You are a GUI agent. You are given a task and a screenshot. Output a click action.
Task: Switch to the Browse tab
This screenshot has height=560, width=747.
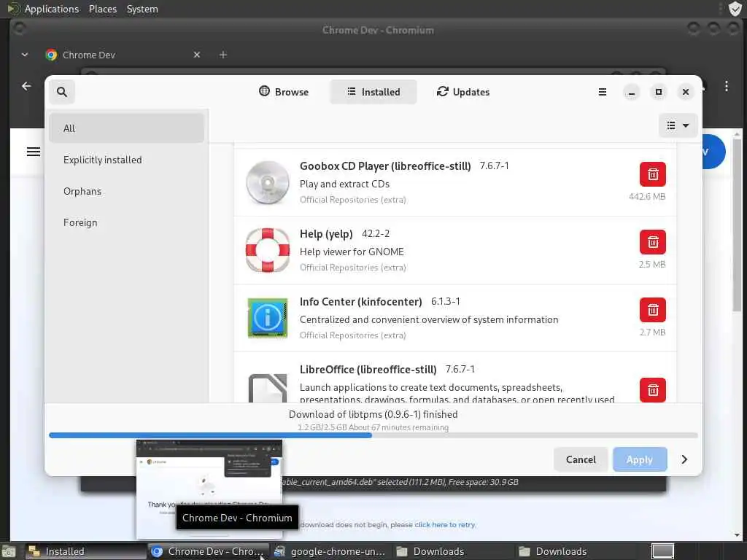[x=284, y=92]
